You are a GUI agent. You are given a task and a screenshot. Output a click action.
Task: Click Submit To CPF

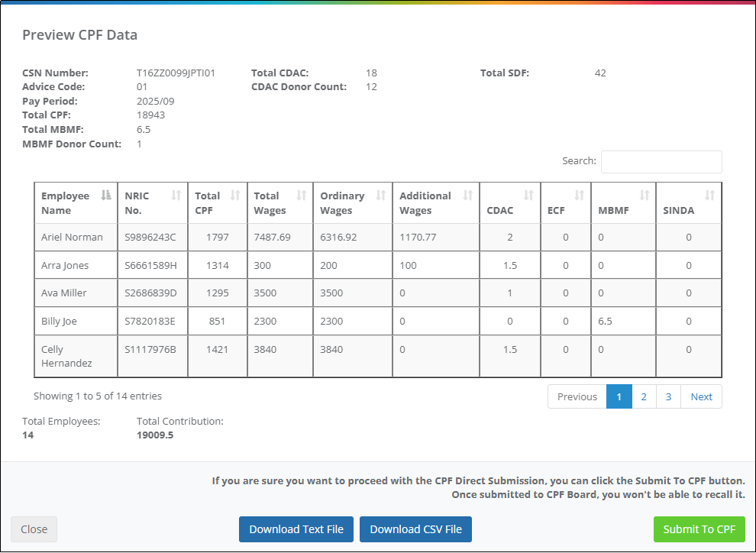click(699, 529)
